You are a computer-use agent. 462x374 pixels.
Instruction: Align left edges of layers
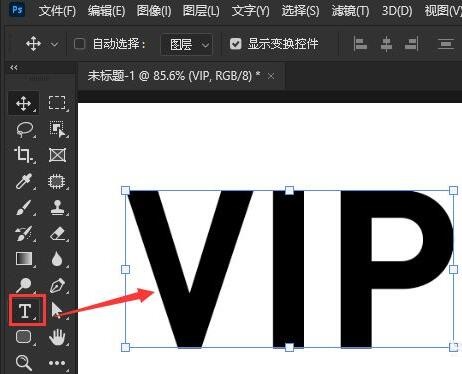coord(360,44)
